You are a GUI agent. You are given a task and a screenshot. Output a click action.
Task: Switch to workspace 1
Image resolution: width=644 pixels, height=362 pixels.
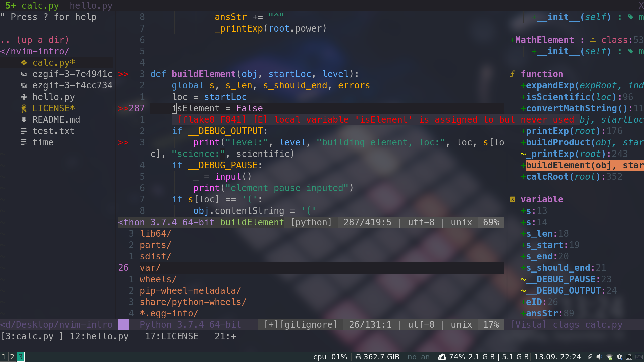click(4, 357)
